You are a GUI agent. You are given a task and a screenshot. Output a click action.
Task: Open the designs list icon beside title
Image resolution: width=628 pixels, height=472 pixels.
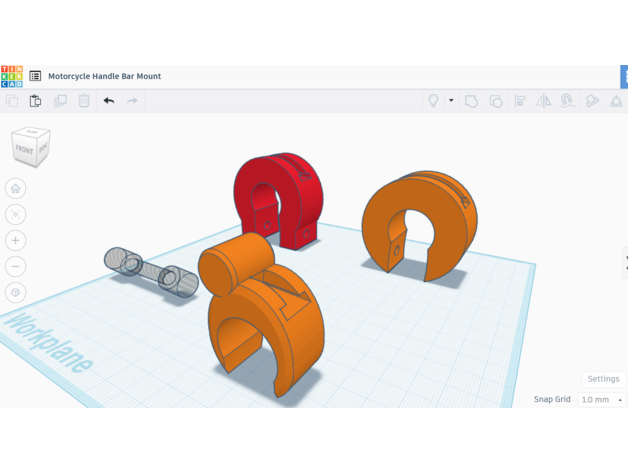35,76
